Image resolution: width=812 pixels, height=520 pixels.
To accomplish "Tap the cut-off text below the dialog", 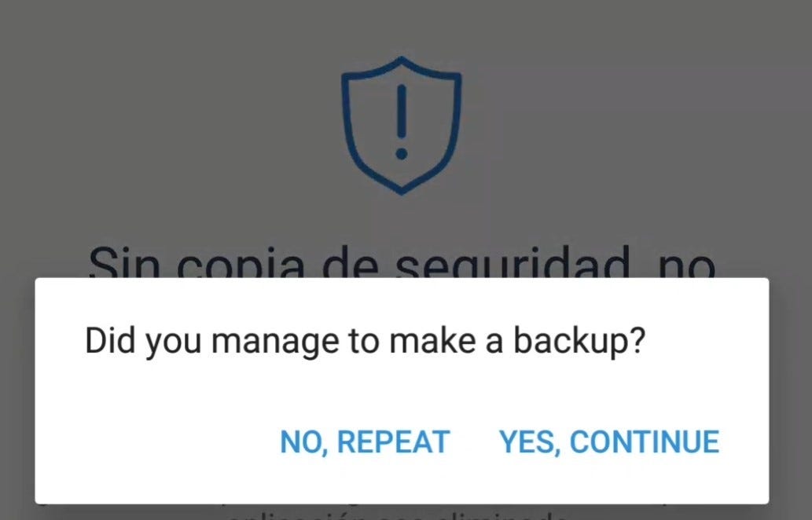I will click(x=395, y=515).
